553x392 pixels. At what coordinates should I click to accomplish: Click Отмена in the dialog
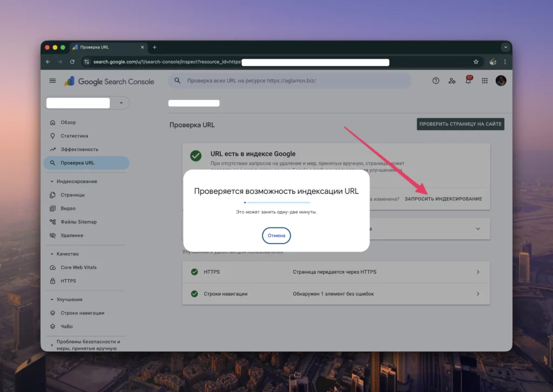pyautogui.click(x=276, y=235)
